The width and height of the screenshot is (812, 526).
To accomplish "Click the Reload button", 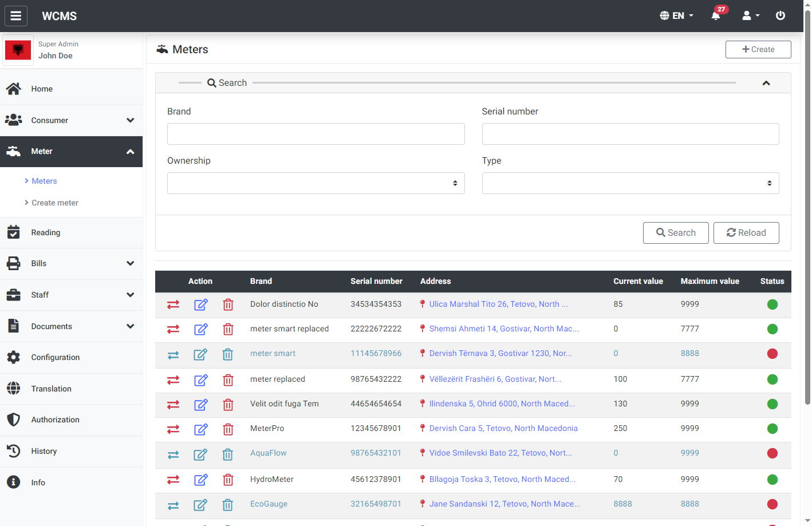I will click(746, 233).
